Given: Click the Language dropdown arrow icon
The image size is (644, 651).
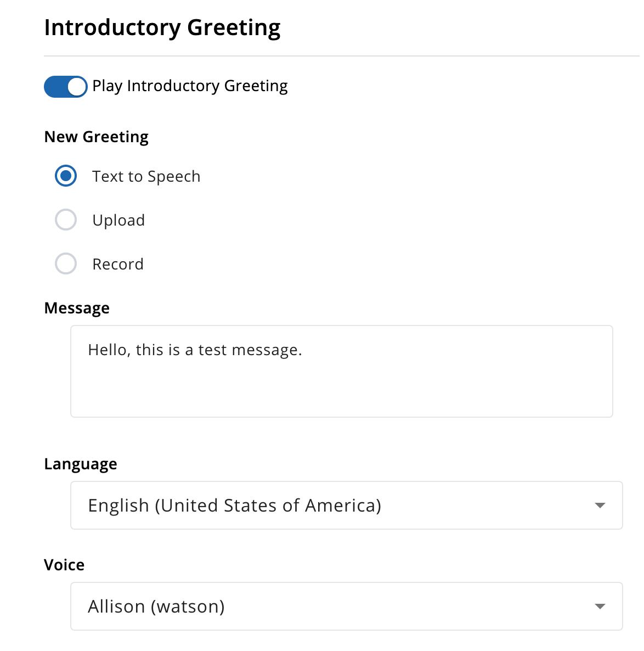Looking at the screenshot, I should coord(600,506).
